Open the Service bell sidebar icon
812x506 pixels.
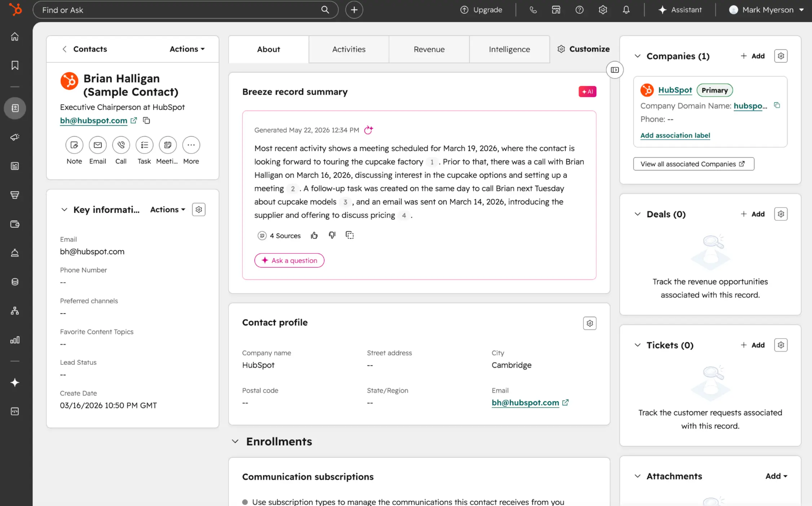tap(15, 253)
